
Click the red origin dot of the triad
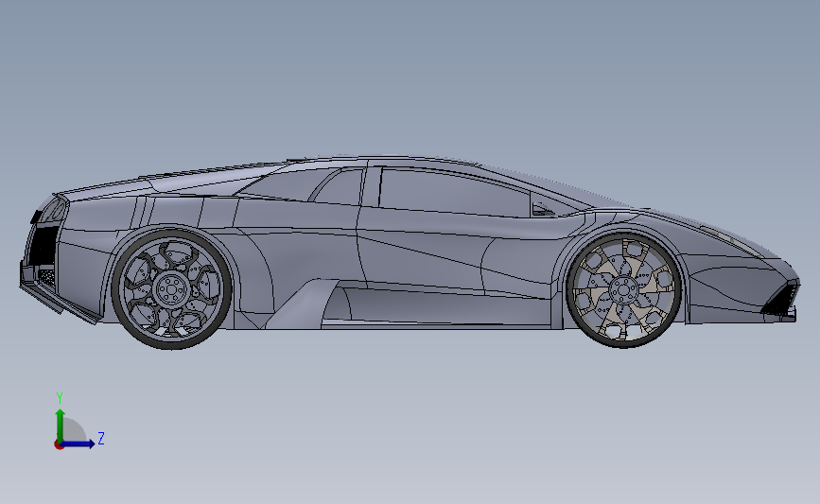pyautogui.click(x=59, y=445)
